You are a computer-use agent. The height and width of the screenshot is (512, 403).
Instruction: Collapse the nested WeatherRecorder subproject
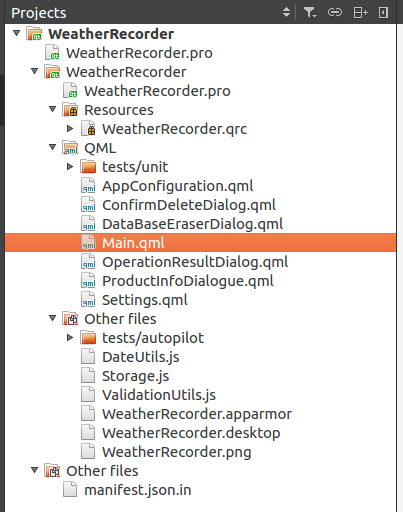coord(34,71)
